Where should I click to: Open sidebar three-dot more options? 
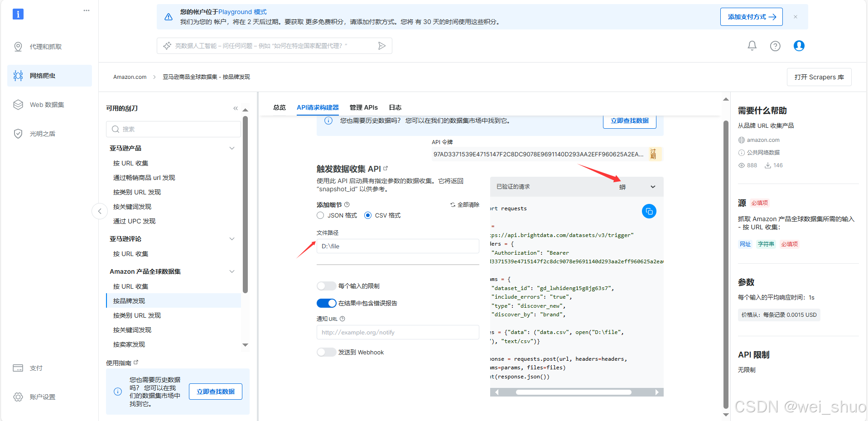tap(87, 10)
